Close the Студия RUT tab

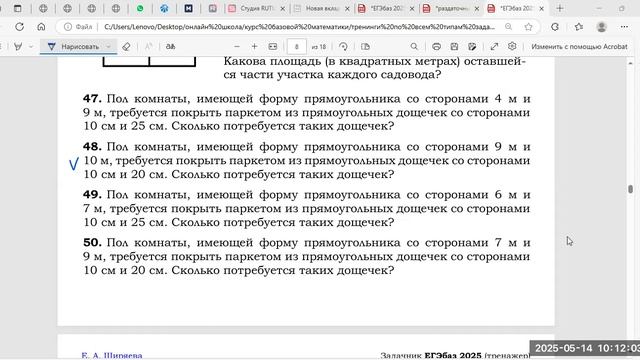[282, 8]
